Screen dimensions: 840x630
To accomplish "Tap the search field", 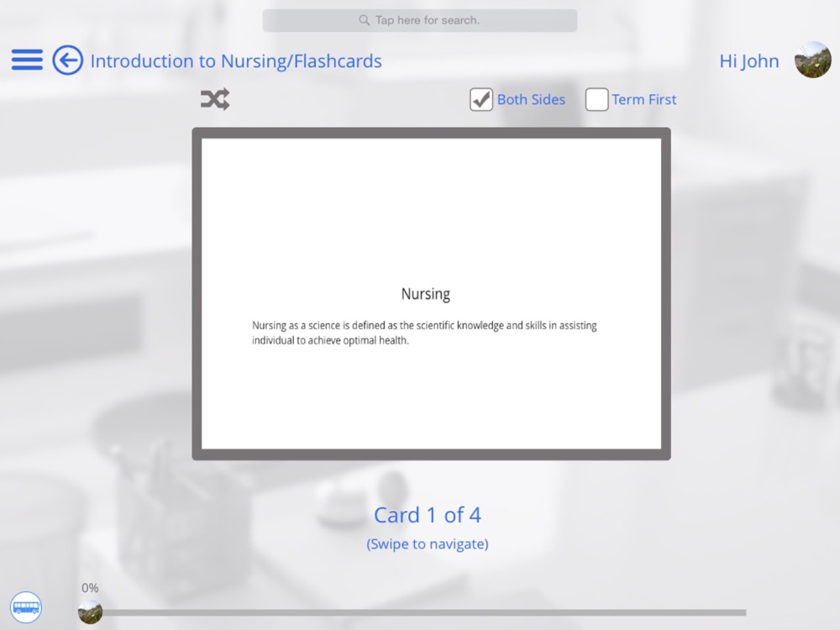I will pyautogui.click(x=419, y=20).
